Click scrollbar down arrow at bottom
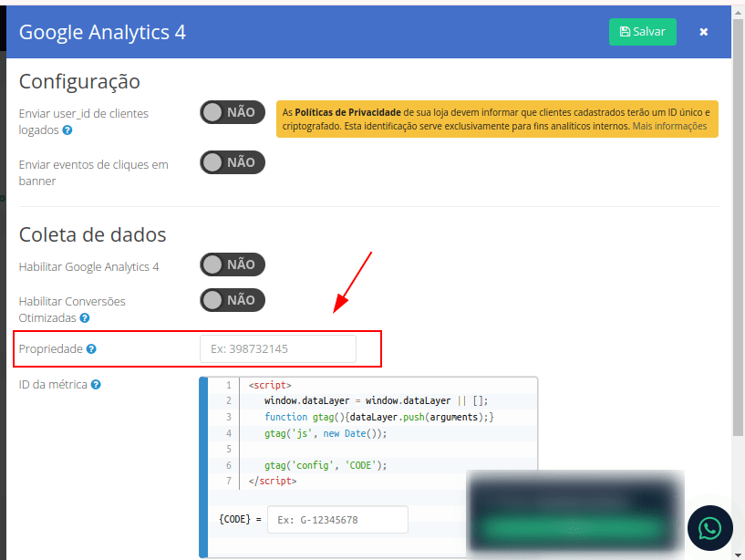The height and width of the screenshot is (560, 745). pos(738,555)
